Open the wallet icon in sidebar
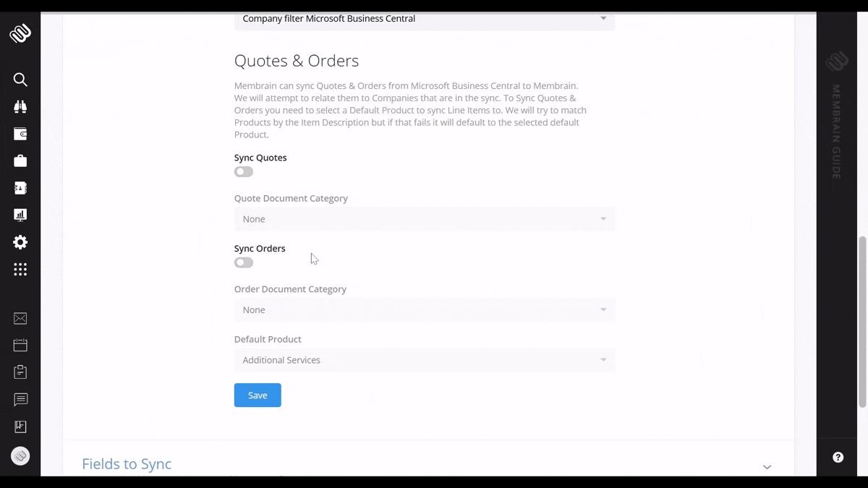The height and width of the screenshot is (488, 868). tap(20, 134)
